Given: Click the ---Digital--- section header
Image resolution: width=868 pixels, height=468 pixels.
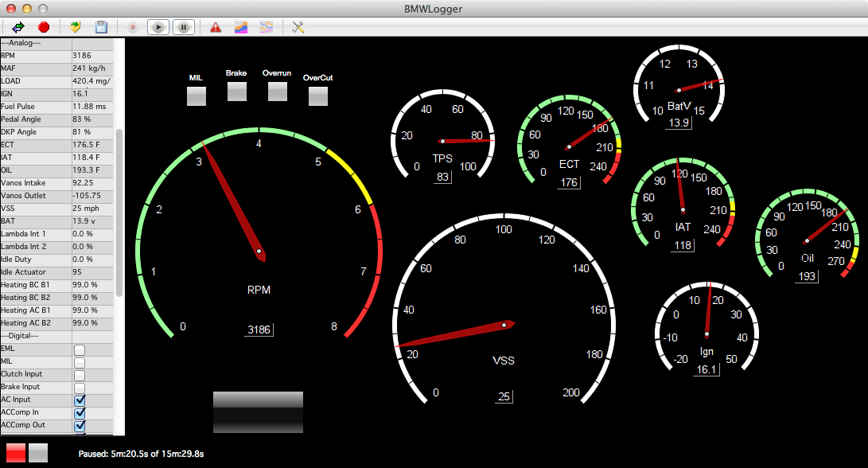Looking at the screenshot, I should [x=56, y=336].
